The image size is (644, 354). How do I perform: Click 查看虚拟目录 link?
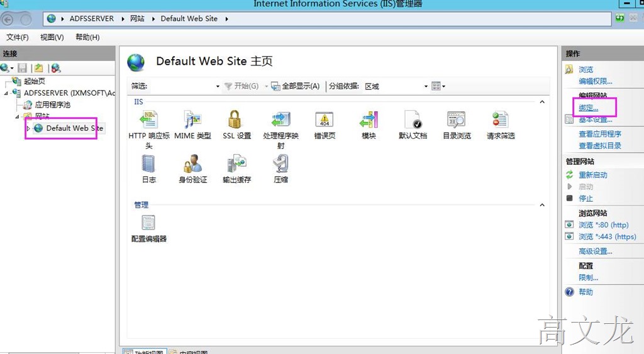(600, 145)
